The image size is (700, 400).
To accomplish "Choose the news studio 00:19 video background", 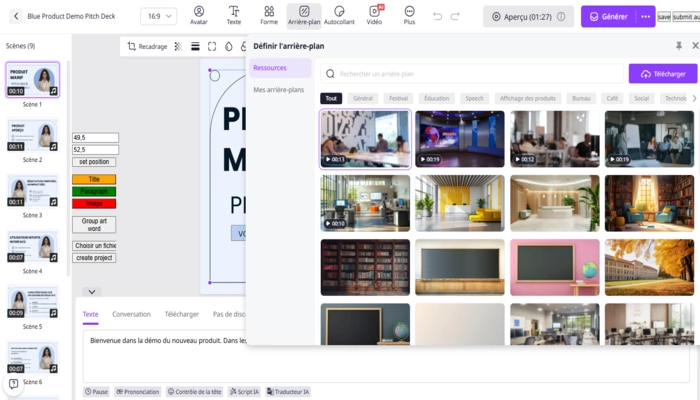I will 460,139.
